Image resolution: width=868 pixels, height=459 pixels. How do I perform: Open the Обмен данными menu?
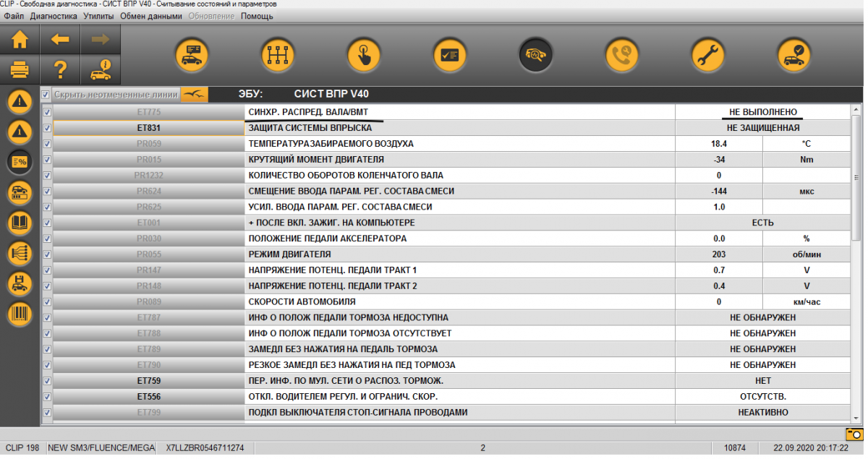click(x=151, y=16)
